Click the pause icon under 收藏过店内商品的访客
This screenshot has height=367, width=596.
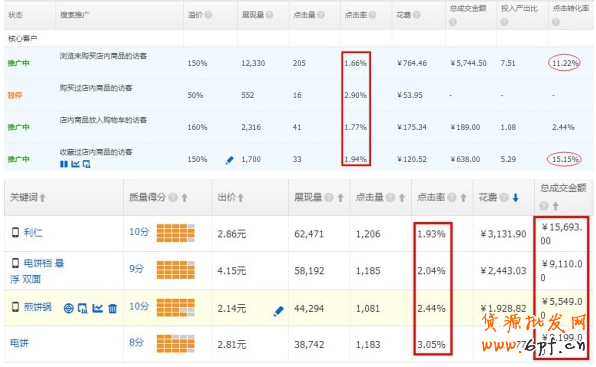tap(64, 164)
